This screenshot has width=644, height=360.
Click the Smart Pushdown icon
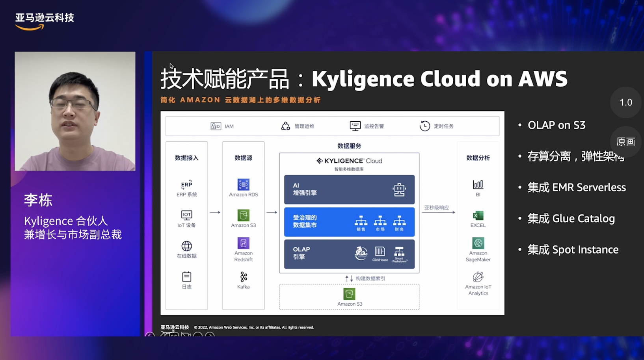point(399,252)
